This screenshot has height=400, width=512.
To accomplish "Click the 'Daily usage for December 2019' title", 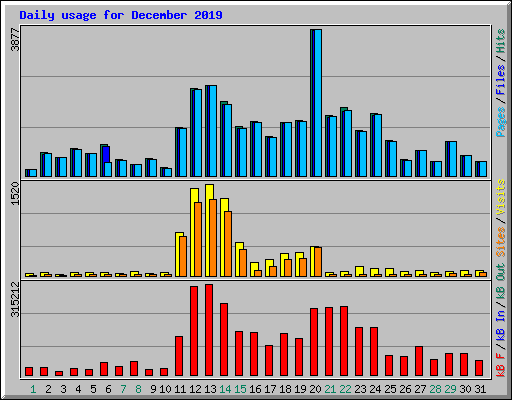I will tap(121, 15).
